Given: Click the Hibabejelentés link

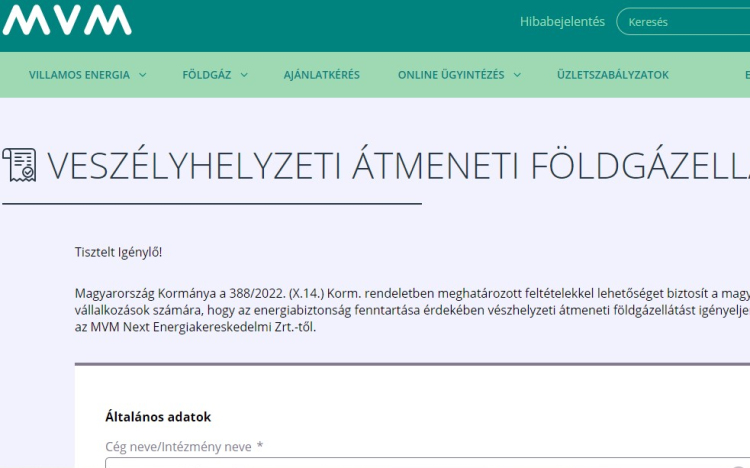Looking at the screenshot, I should pyautogui.click(x=562, y=22).
